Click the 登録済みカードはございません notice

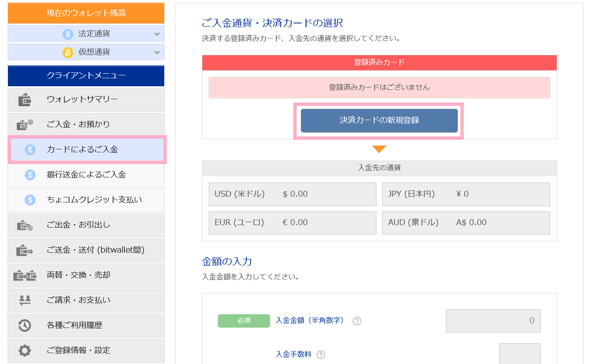tap(379, 87)
